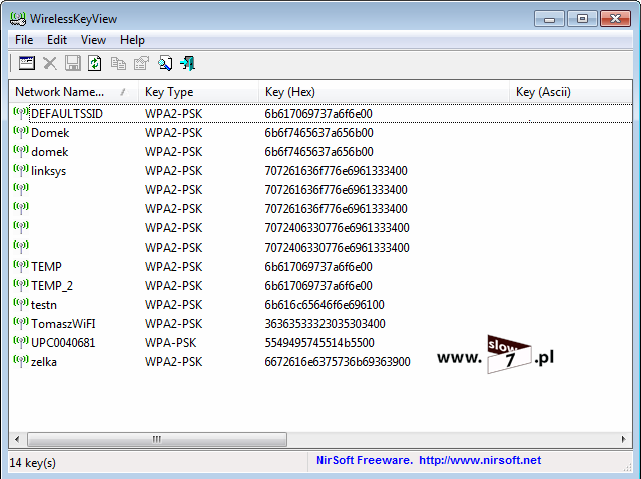The height and width of the screenshot is (479, 641).
Task: Click the wireless icon beside testn
Action: point(21,304)
